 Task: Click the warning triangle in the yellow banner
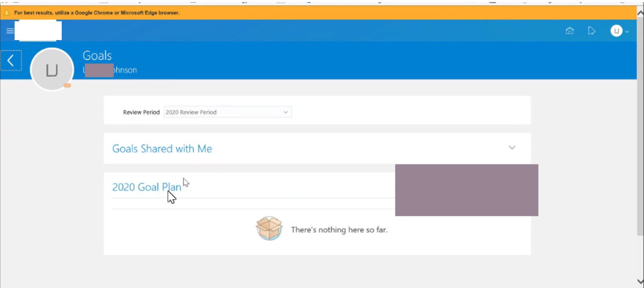click(7, 12)
